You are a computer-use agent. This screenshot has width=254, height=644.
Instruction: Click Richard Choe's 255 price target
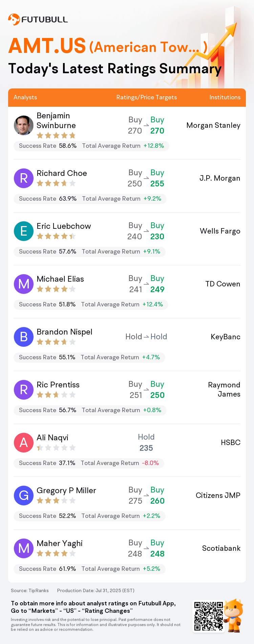click(x=157, y=184)
